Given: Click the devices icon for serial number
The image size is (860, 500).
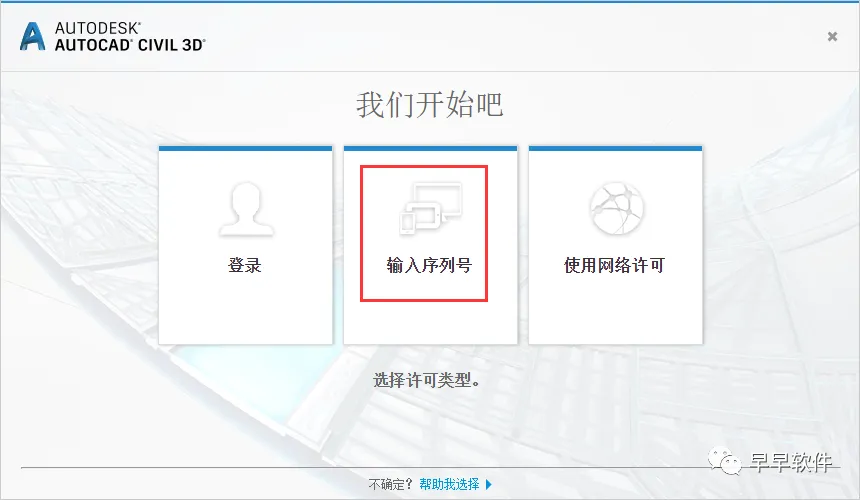Looking at the screenshot, I should (x=431, y=209).
